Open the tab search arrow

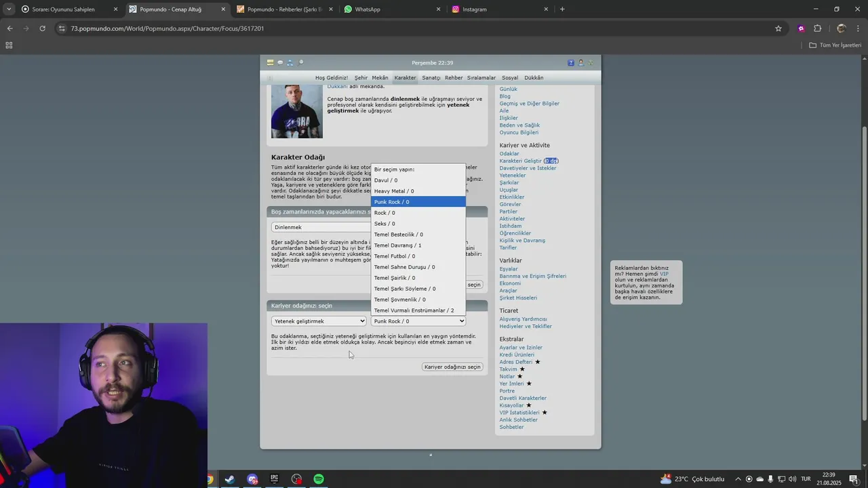click(8, 9)
